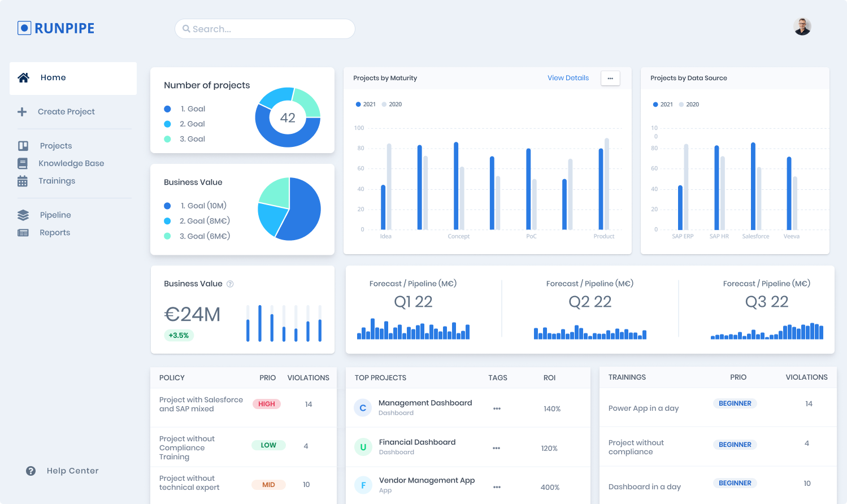Open Projects via its sidebar book icon

point(23,145)
